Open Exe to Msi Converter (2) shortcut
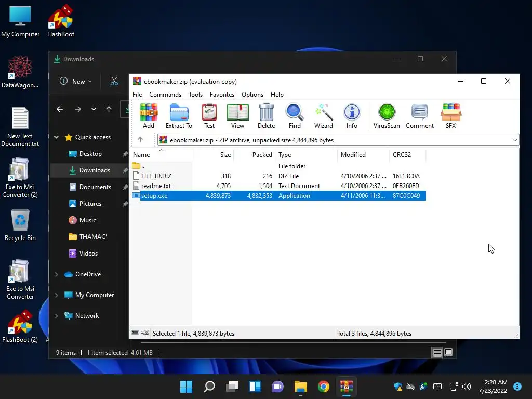This screenshot has width=532, height=399. point(20,178)
